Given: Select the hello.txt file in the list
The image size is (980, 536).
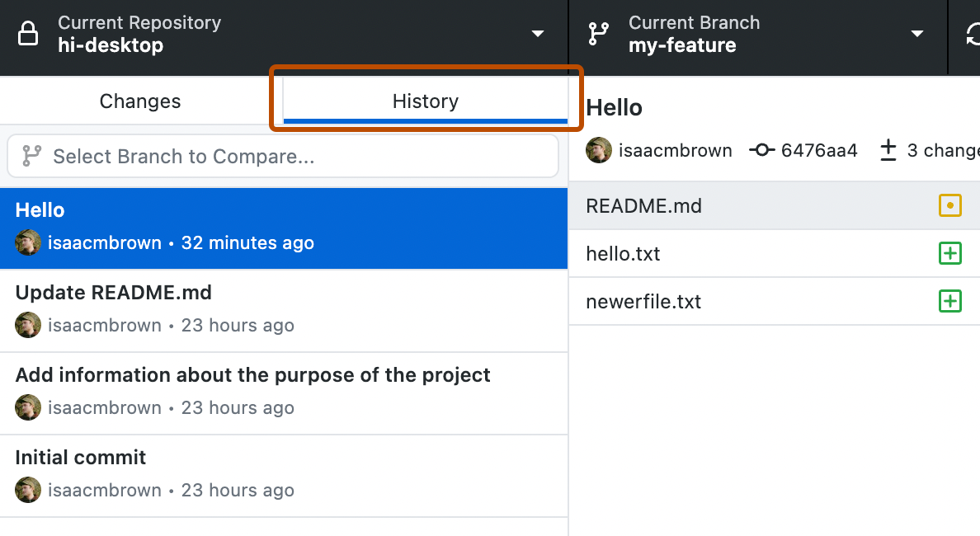Looking at the screenshot, I should coord(623,253).
